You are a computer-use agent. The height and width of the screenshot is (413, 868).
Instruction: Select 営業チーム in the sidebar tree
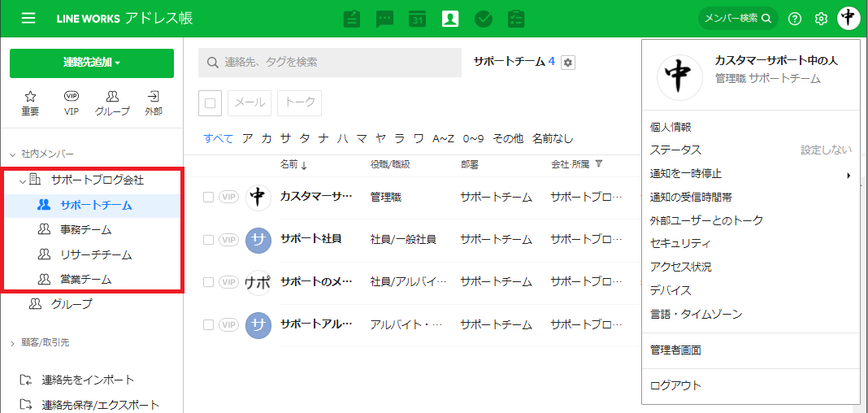[x=85, y=279]
